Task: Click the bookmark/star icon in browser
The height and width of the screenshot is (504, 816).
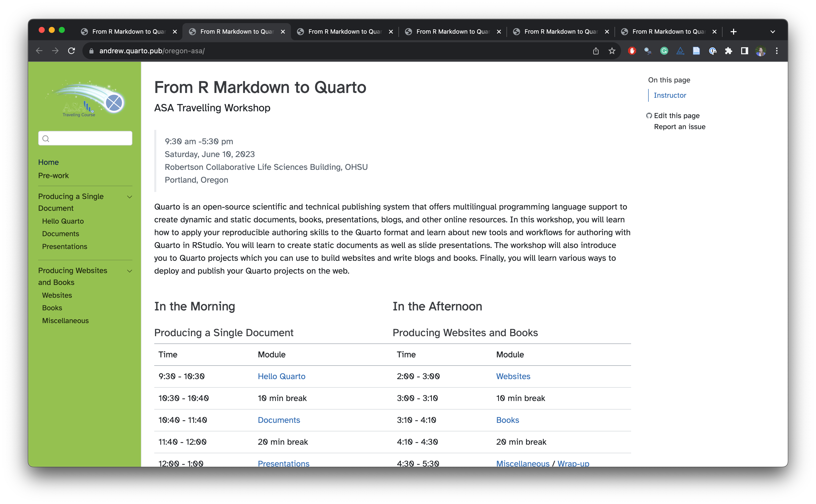Action: (x=612, y=51)
